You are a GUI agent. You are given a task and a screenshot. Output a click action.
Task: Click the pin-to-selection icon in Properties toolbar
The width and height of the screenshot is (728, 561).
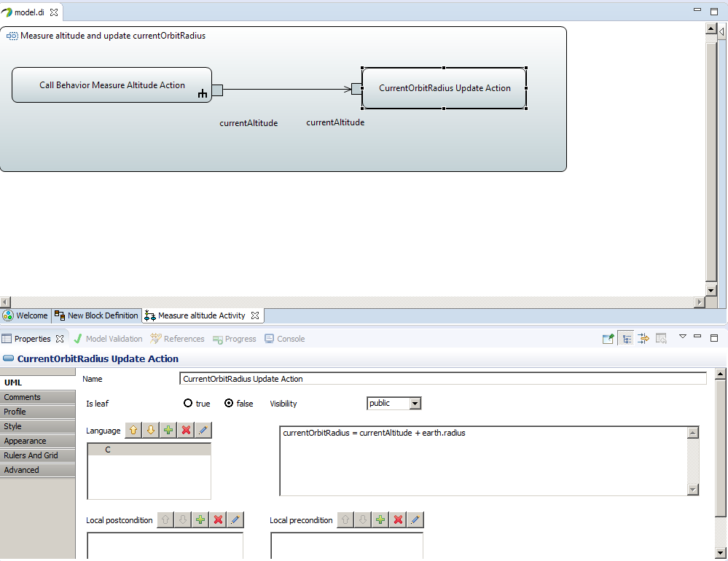point(608,339)
